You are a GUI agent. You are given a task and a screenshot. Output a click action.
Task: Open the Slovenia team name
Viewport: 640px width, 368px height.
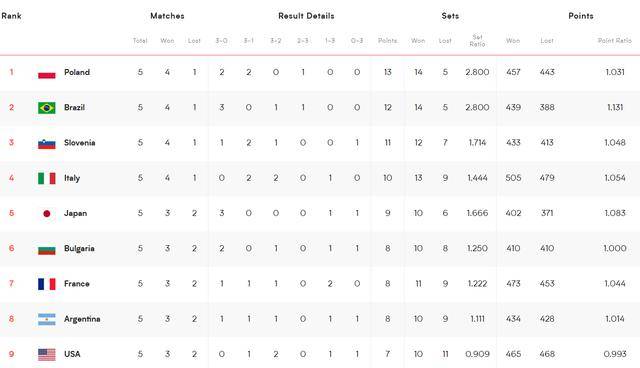pyautogui.click(x=80, y=142)
